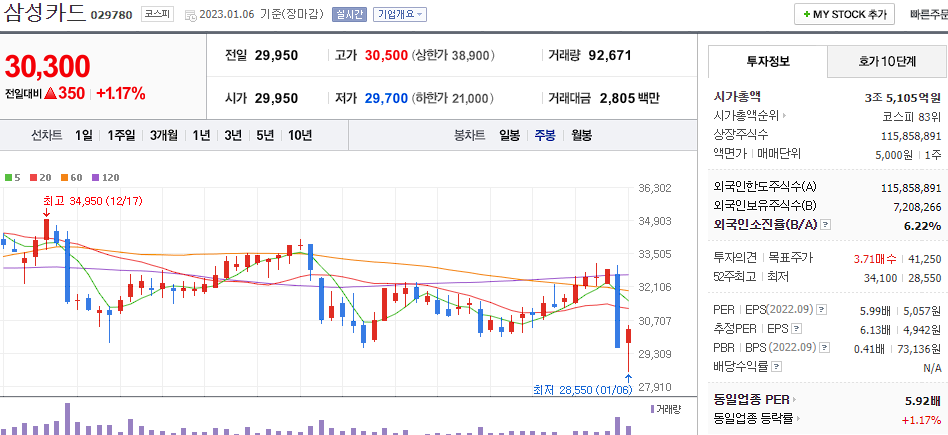
Task: Click the current price 30,300
Action: 48,67
